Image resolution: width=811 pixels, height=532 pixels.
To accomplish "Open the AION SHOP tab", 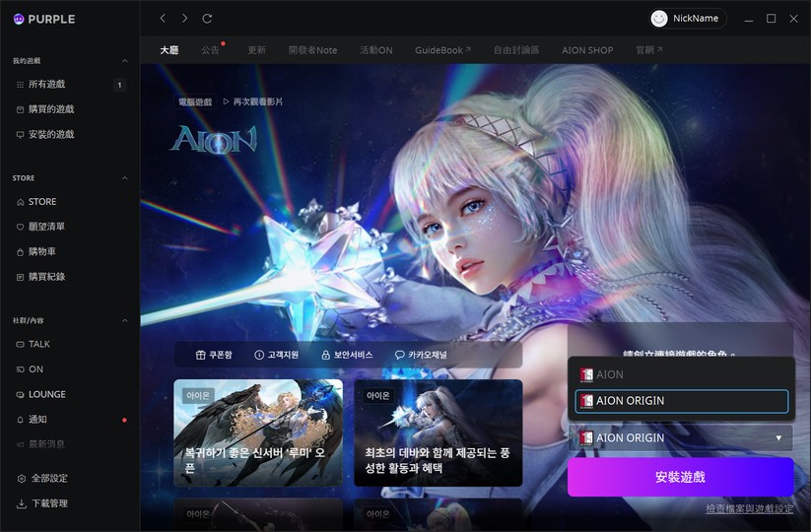I will [587, 50].
